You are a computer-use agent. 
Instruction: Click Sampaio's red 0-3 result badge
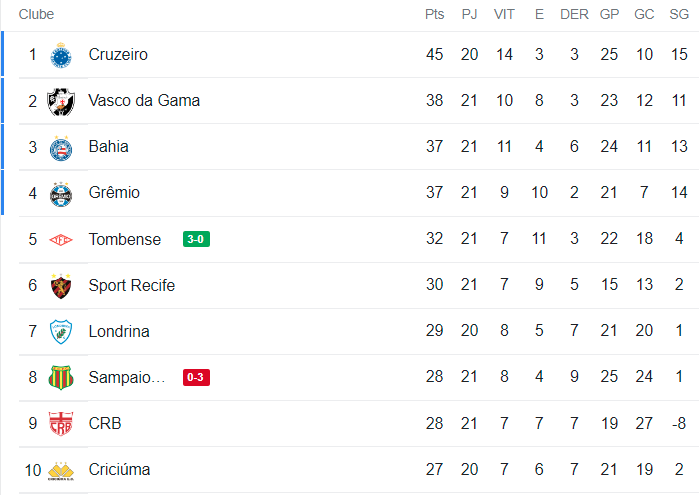(x=196, y=377)
